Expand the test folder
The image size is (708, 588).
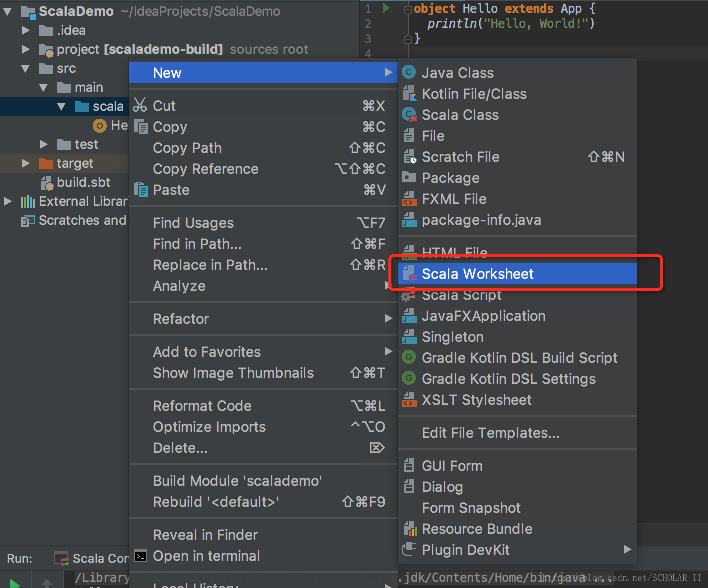pos(43,144)
